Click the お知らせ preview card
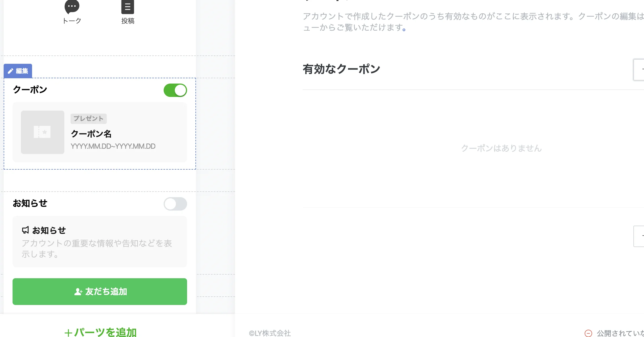The height and width of the screenshot is (337, 644). (x=100, y=241)
